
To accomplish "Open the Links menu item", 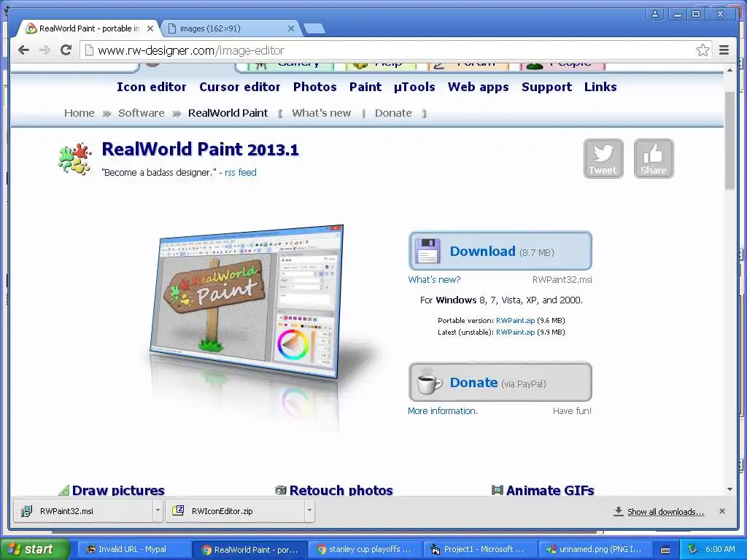I will 600,87.
